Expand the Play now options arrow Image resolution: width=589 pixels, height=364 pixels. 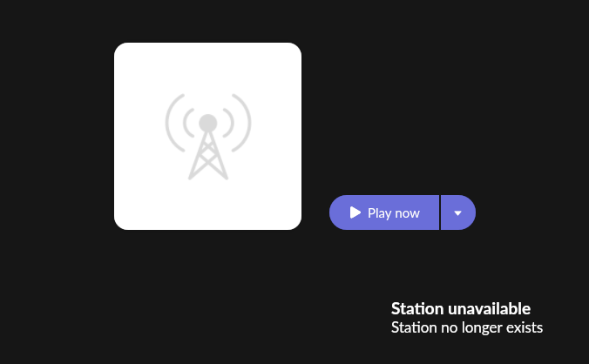[x=457, y=213]
